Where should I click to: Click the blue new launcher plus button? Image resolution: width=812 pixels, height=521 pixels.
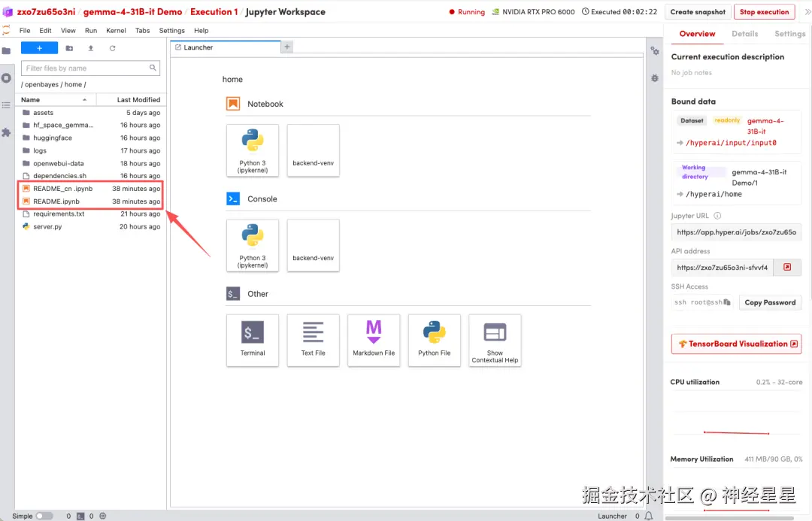(39, 48)
